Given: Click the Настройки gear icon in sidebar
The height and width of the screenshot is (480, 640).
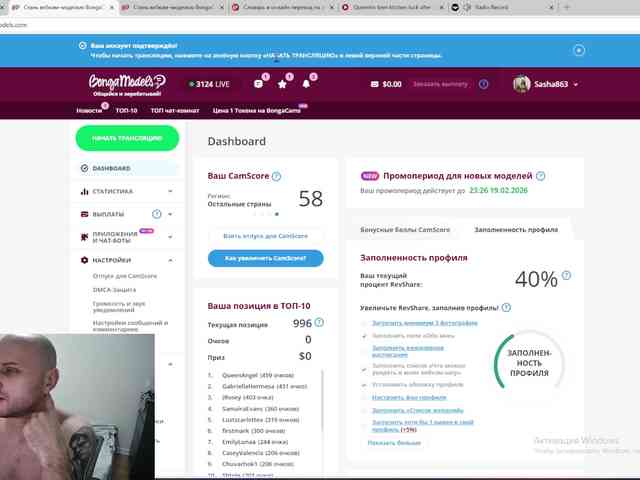Looking at the screenshot, I should 84,260.
